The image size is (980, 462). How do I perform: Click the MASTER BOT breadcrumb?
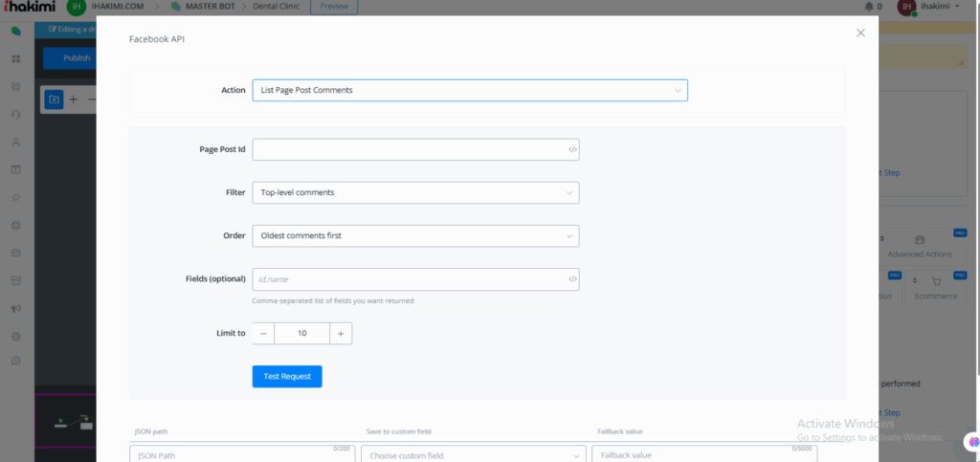[x=213, y=7]
